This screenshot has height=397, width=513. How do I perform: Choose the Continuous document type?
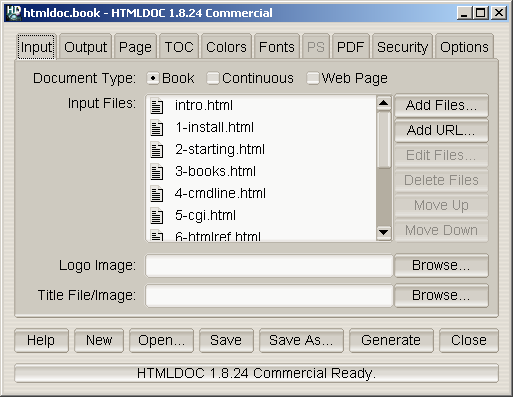pyautogui.click(x=213, y=78)
